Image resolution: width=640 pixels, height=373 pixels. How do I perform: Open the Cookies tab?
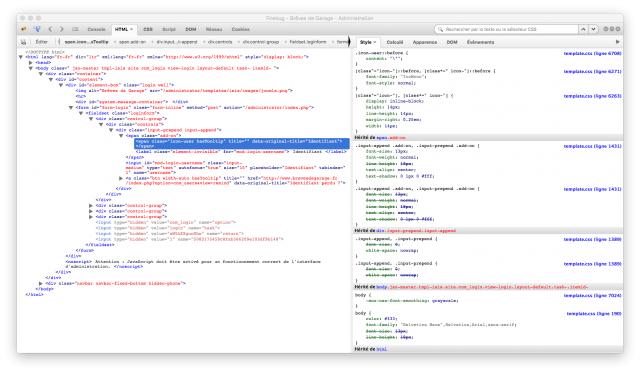pos(240,29)
